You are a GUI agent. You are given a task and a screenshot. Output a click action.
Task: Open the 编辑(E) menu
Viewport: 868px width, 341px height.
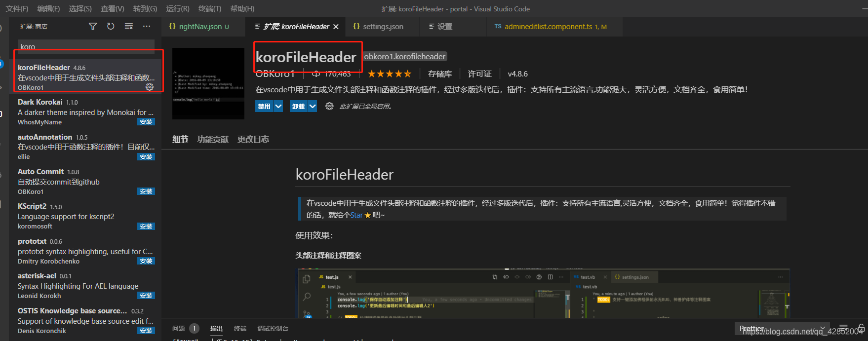click(x=48, y=9)
